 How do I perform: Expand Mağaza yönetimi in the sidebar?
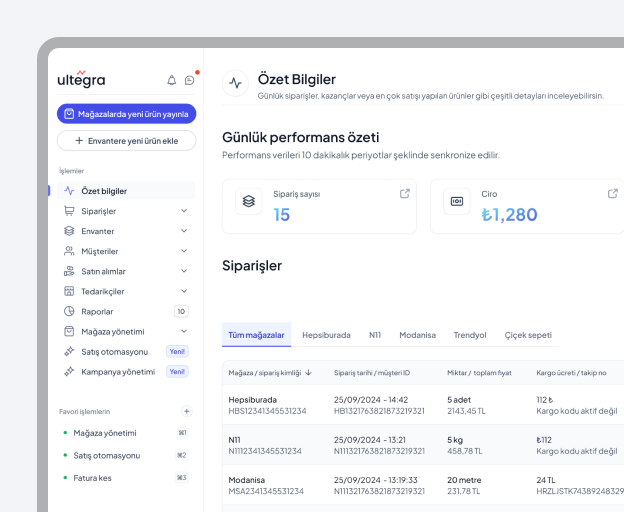pyautogui.click(x=183, y=331)
